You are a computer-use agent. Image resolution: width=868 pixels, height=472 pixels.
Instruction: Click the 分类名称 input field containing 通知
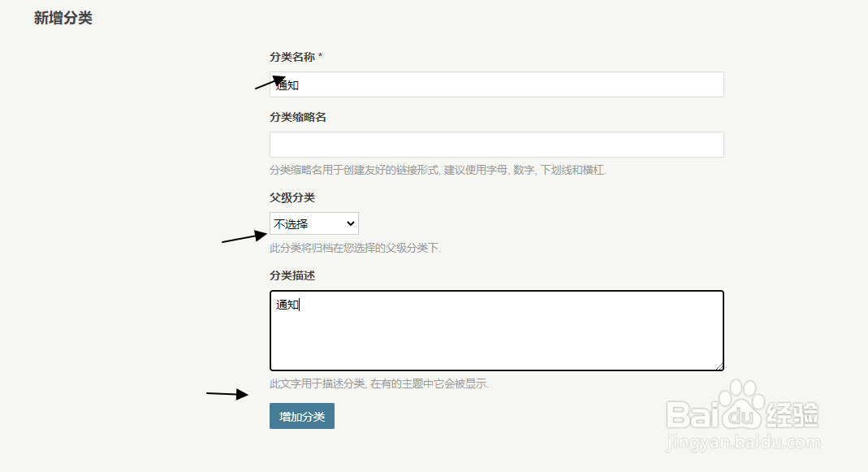tap(497, 84)
